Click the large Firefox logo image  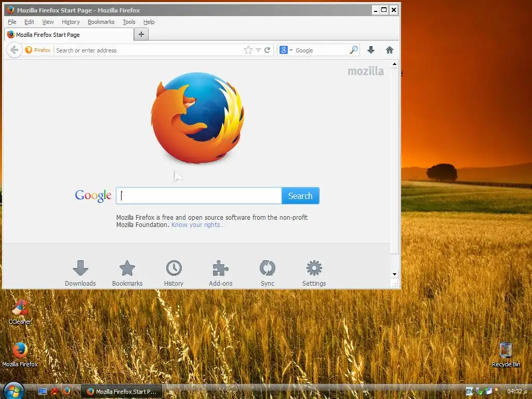tap(198, 118)
